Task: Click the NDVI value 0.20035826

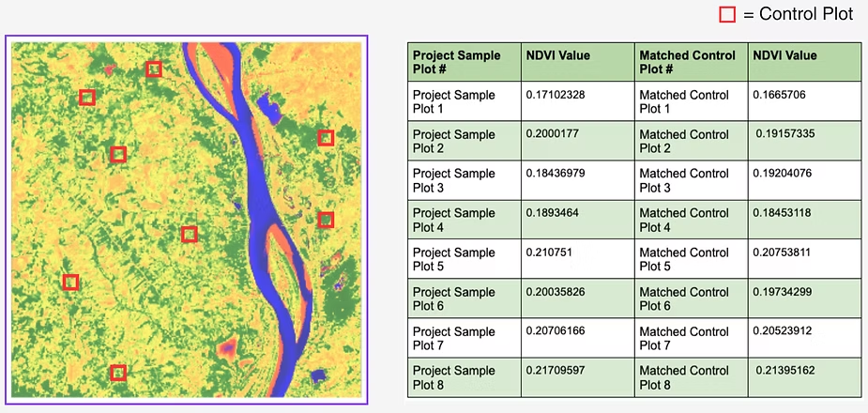Action: pos(556,292)
